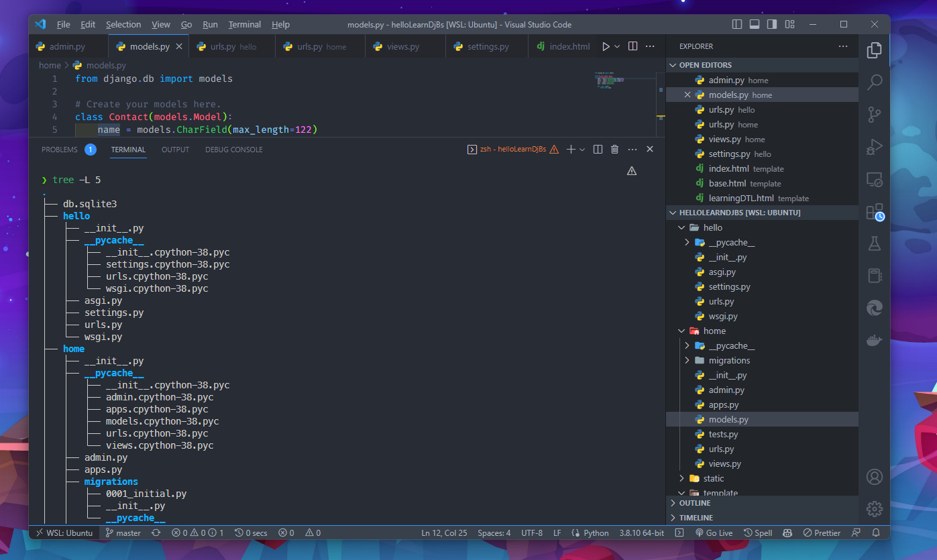Toggle the notifications bell
This screenshot has width=937, height=560.
875,533
